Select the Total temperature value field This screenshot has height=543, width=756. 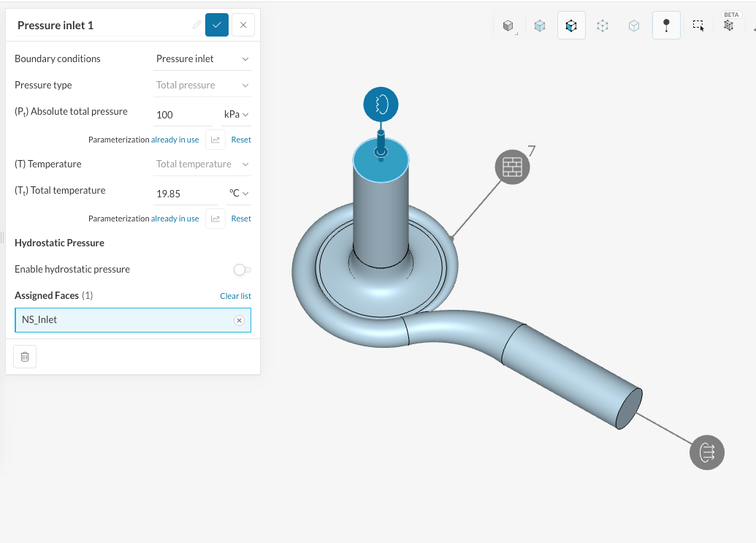pyautogui.click(x=186, y=194)
